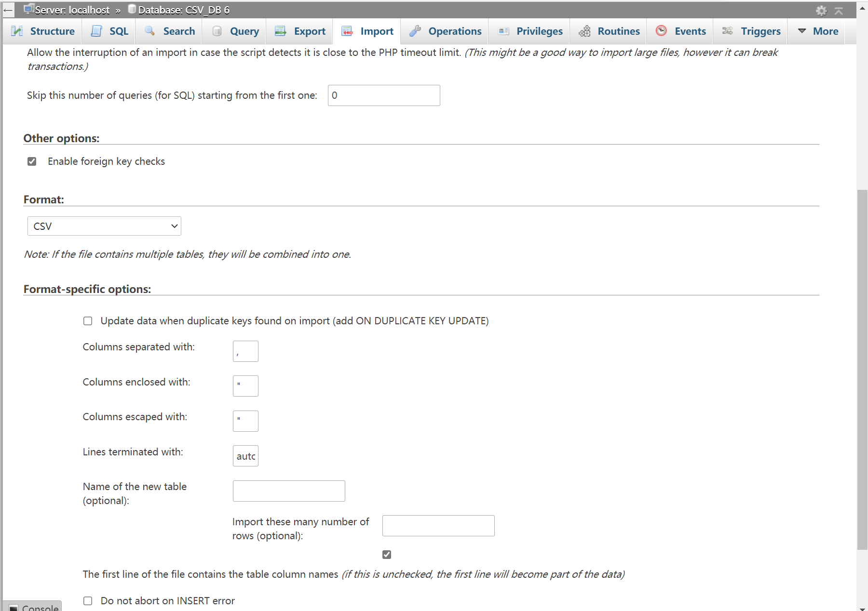Uncheck first line contains table column names
This screenshot has width=868, height=611.
pos(386,554)
